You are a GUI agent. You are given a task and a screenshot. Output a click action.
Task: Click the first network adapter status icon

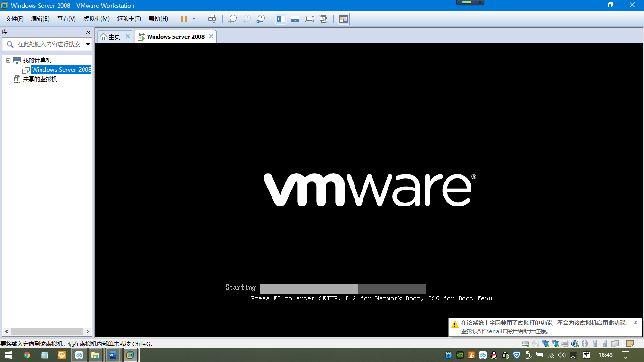click(x=545, y=344)
